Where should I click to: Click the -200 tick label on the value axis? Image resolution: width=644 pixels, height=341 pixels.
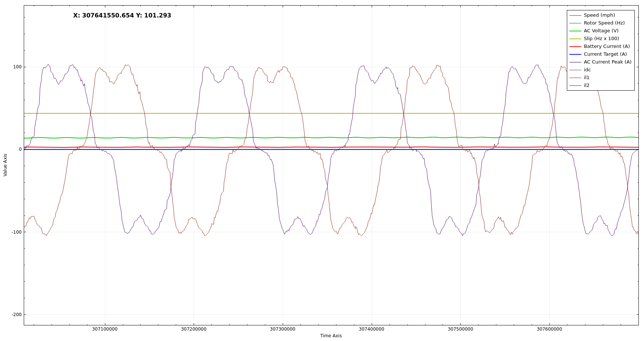click(17, 315)
